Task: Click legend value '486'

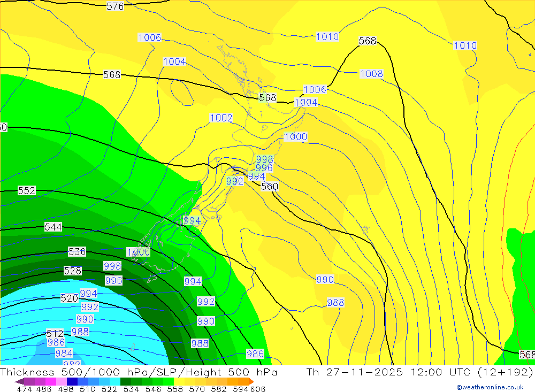Action: [x=44, y=389]
